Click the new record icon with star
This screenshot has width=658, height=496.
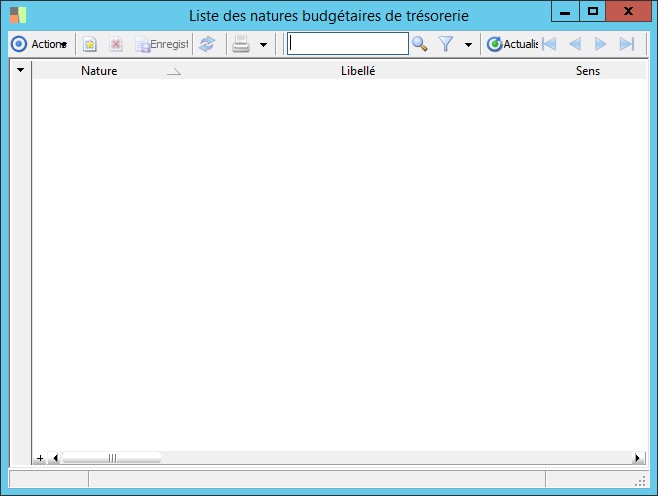90,44
